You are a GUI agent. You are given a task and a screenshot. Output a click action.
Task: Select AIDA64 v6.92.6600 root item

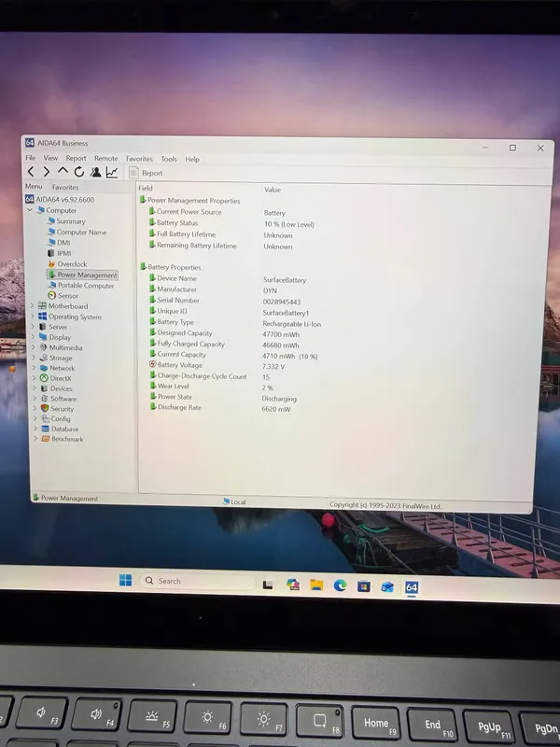[60, 199]
